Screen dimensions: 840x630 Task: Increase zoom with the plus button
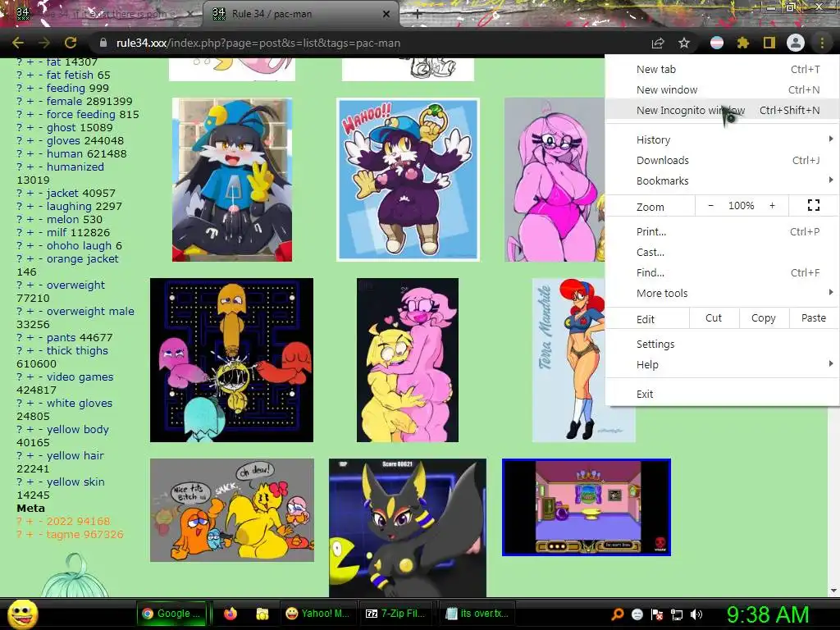point(772,205)
